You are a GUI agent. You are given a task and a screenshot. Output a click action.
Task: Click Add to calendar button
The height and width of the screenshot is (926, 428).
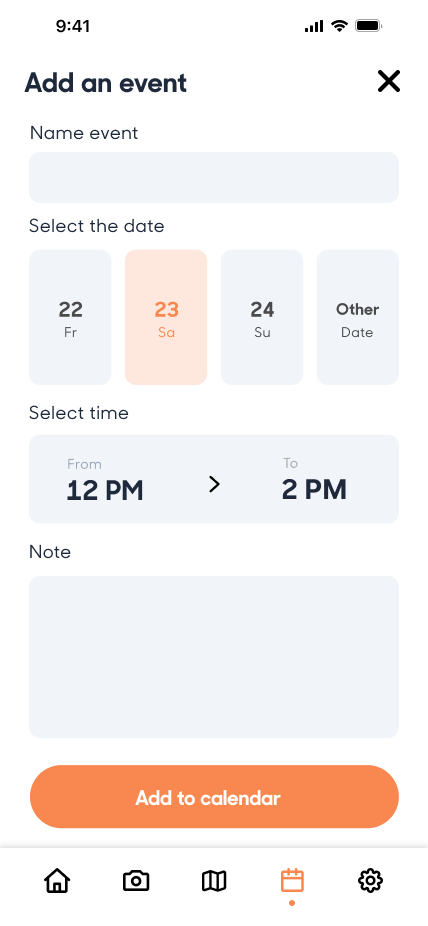click(x=214, y=797)
